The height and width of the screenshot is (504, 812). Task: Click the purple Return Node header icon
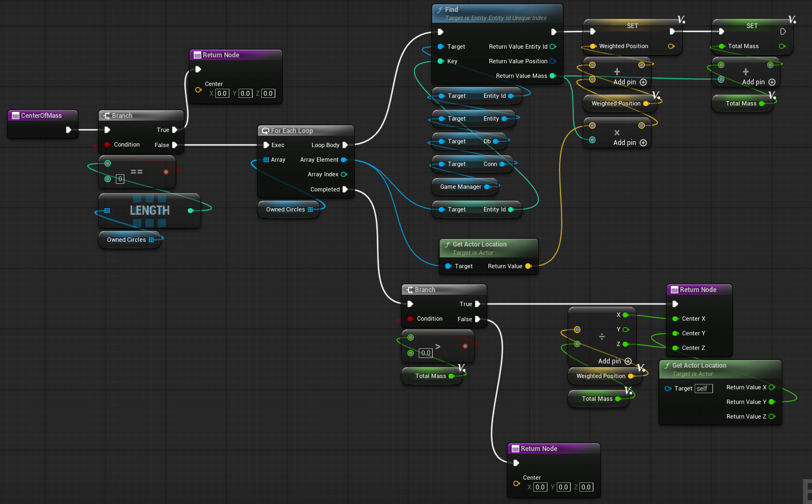[197, 55]
